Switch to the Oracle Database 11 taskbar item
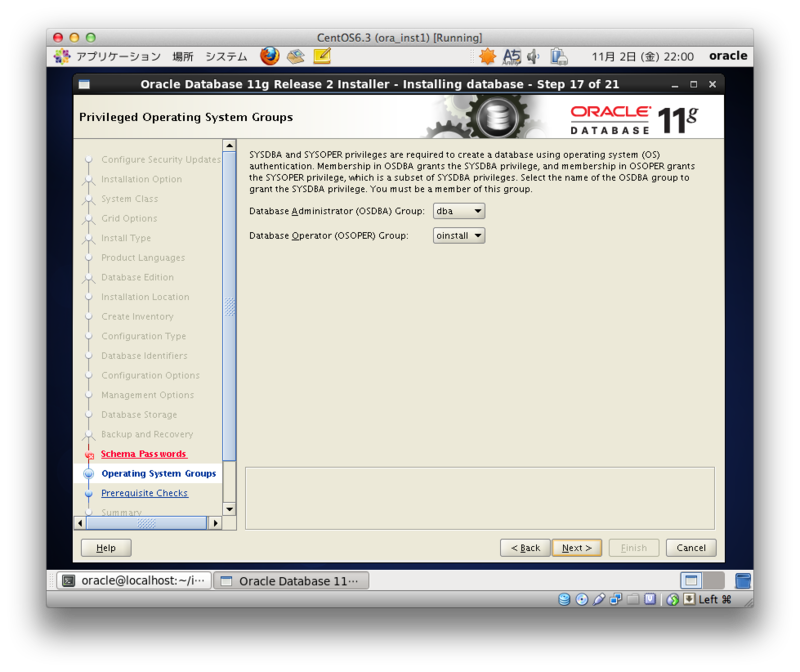Screen dimensions: 800x672 coord(291,581)
